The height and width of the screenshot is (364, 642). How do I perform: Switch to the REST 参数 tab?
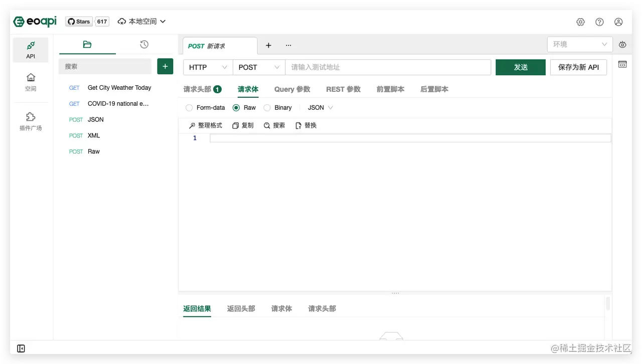(x=343, y=89)
